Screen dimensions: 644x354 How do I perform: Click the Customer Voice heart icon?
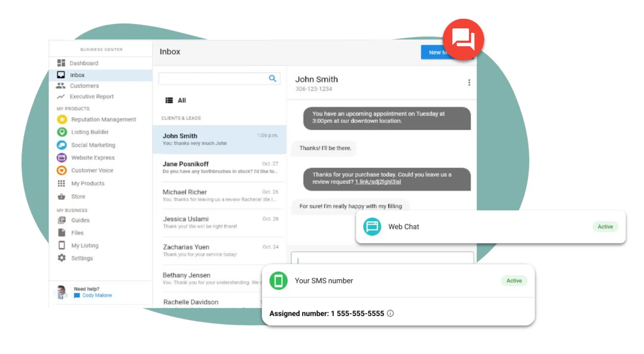62,170
